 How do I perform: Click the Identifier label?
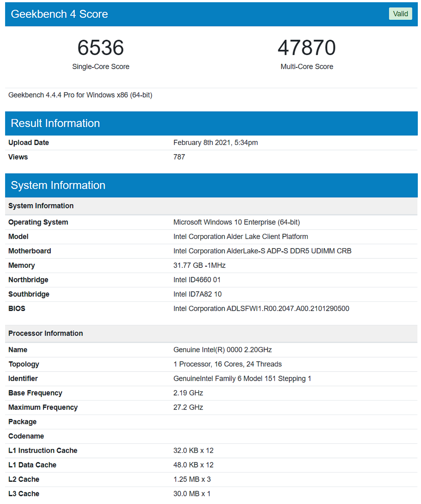23,378
